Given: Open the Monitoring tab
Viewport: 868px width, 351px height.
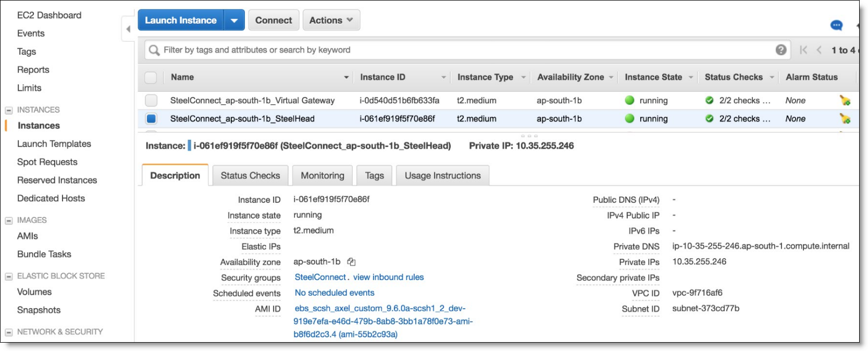Looking at the screenshot, I should 323,175.
